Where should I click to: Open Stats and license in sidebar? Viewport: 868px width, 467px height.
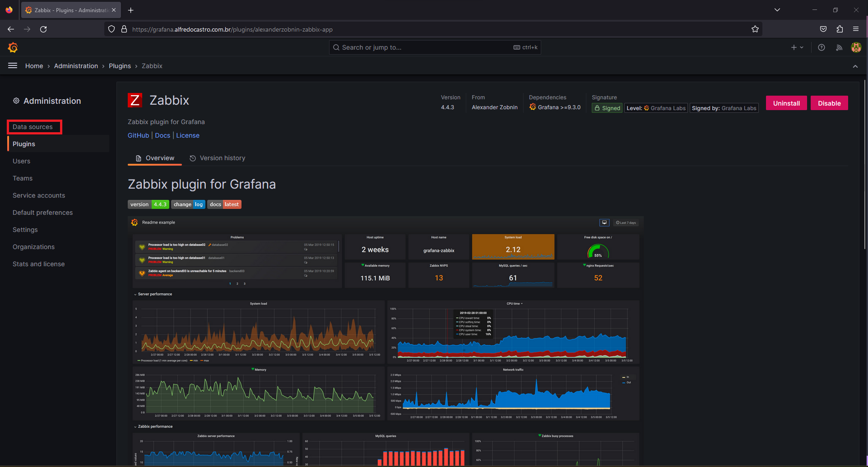(38, 264)
